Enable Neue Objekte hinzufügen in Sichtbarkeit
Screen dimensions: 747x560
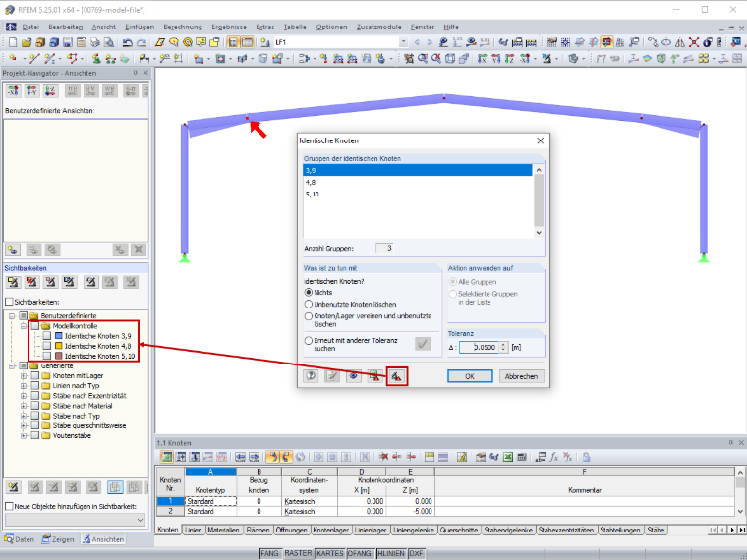click(x=9, y=506)
